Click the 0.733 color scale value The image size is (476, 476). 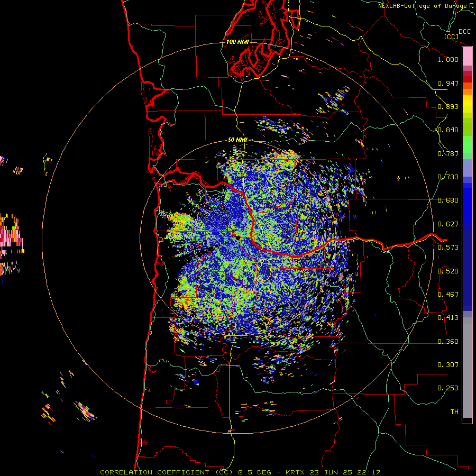448,177
